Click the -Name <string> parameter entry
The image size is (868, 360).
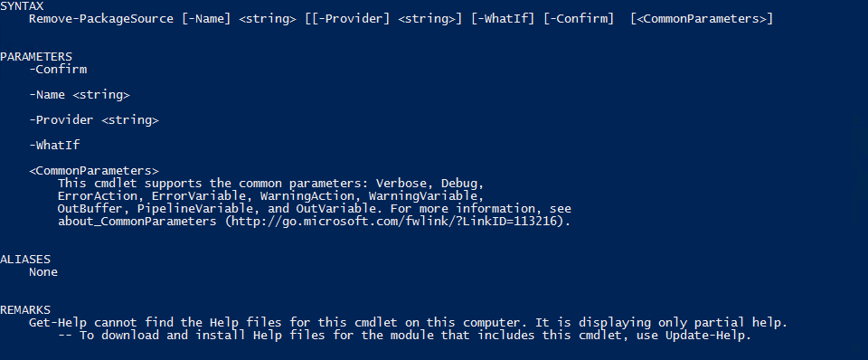[x=80, y=95]
